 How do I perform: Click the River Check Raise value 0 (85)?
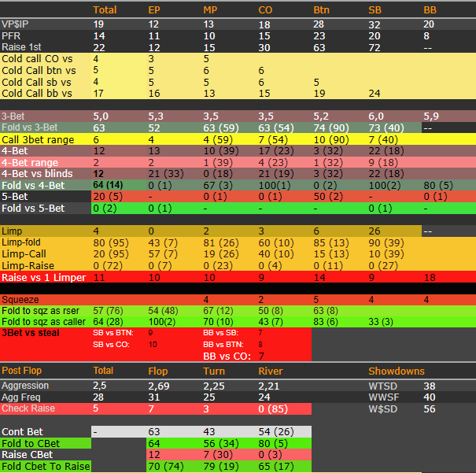coord(273,409)
